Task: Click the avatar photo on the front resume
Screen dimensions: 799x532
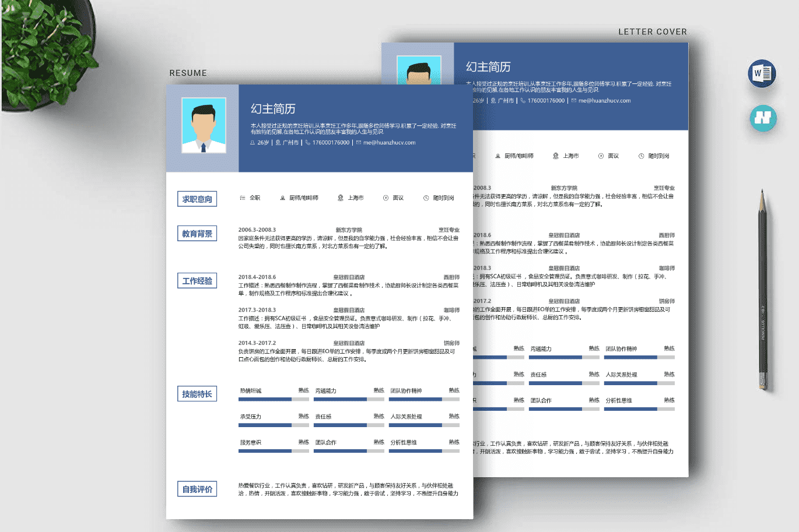Action: [204, 126]
